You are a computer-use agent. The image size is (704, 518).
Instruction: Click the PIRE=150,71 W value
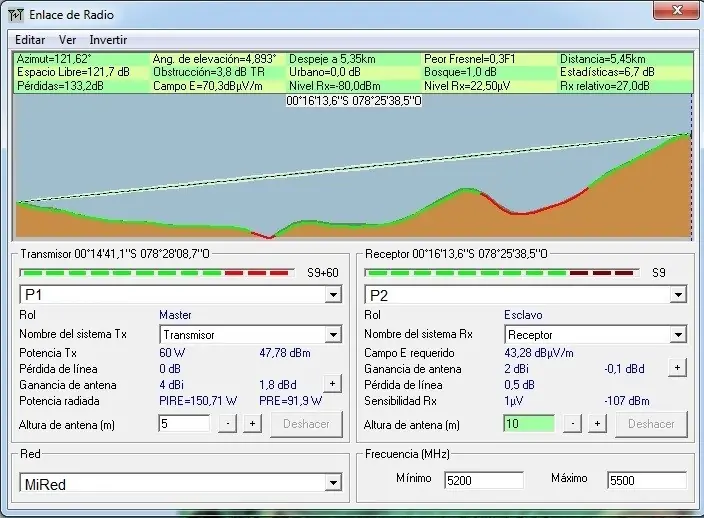(198, 400)
